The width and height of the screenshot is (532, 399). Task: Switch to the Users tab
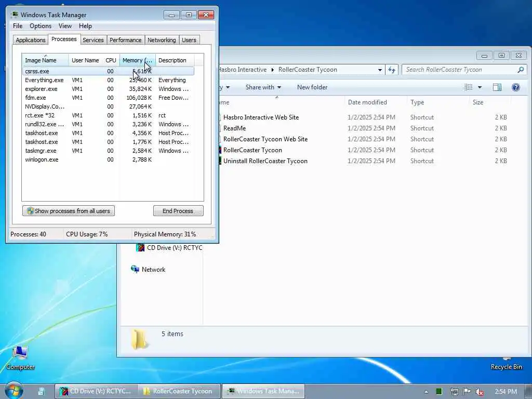[189, 40]
